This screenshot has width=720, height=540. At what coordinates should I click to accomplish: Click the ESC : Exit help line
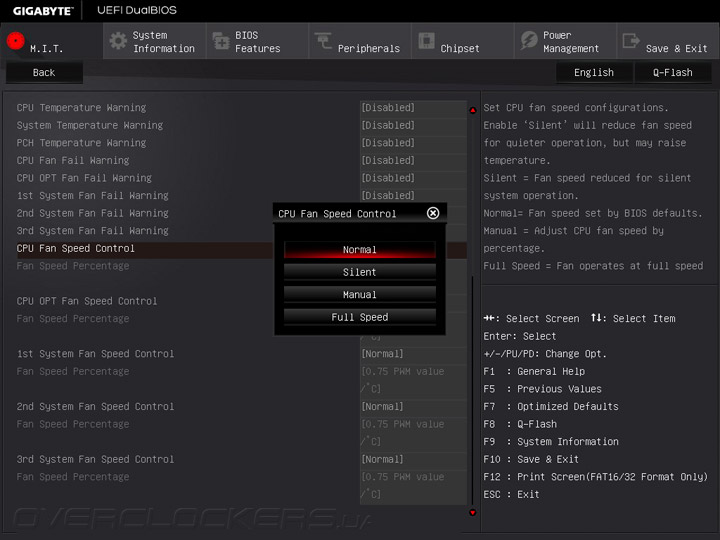tap(511, 495)
